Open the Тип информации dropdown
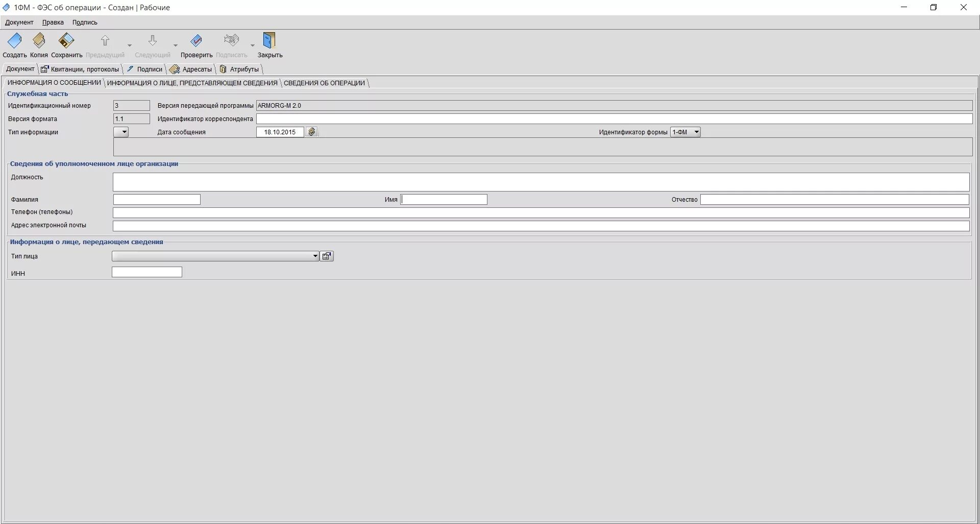980x524 pixels. 121,132
